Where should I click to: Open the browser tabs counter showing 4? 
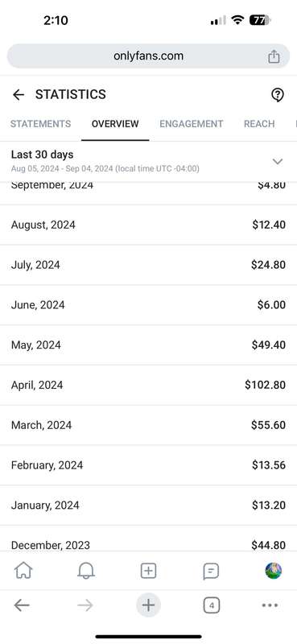click(211, 605)
